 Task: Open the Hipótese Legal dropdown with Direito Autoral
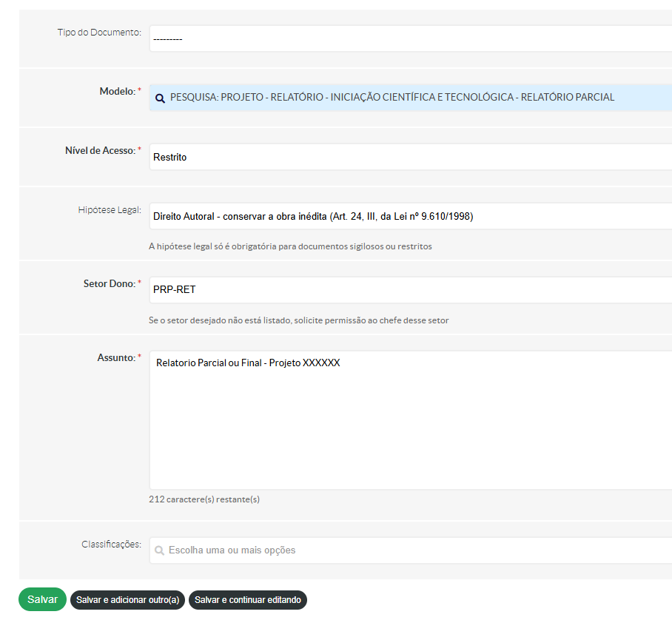point(410,216)
